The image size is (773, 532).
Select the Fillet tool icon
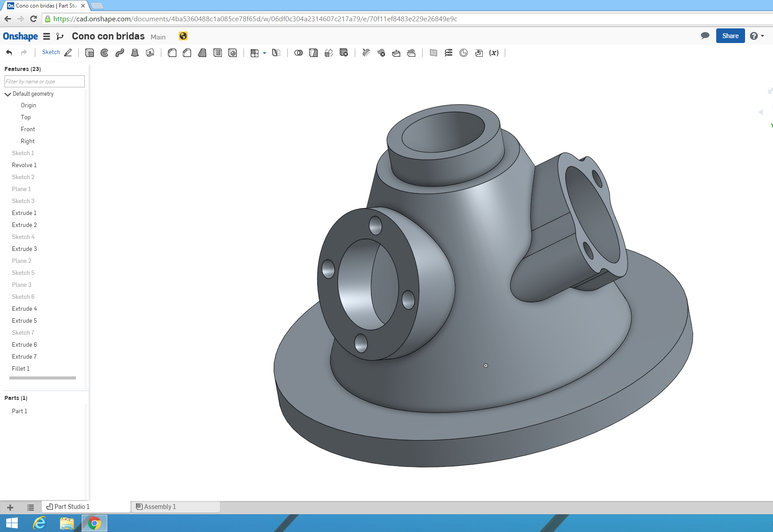[172, 53]
